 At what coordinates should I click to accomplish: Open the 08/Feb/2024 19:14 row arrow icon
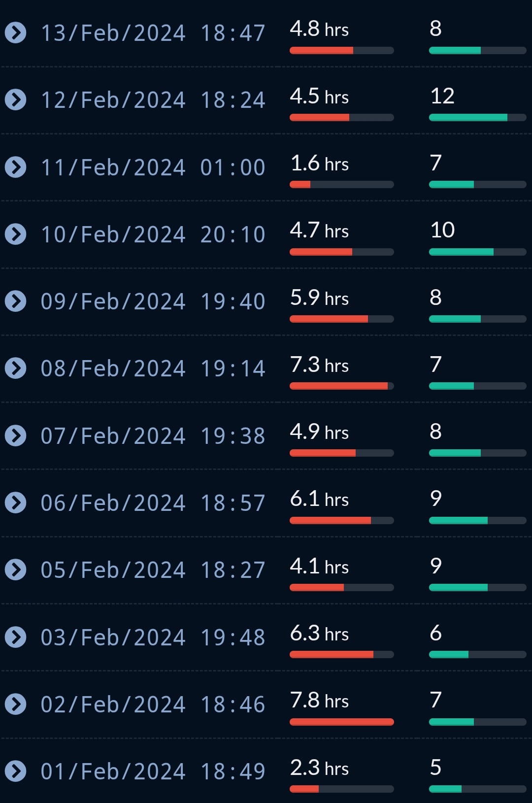point(16,368)
